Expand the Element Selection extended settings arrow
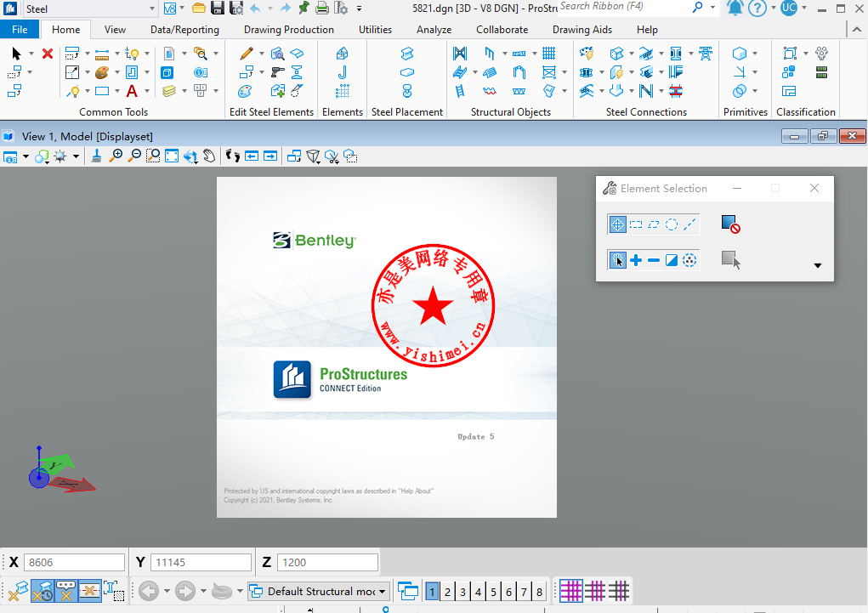 [817, 265]
